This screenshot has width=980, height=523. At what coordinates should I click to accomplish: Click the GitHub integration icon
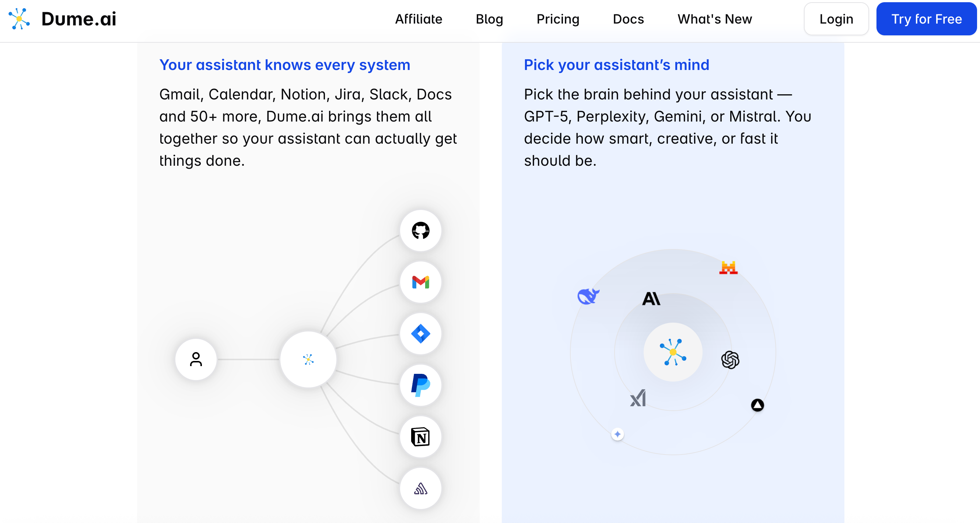[420, 231]
